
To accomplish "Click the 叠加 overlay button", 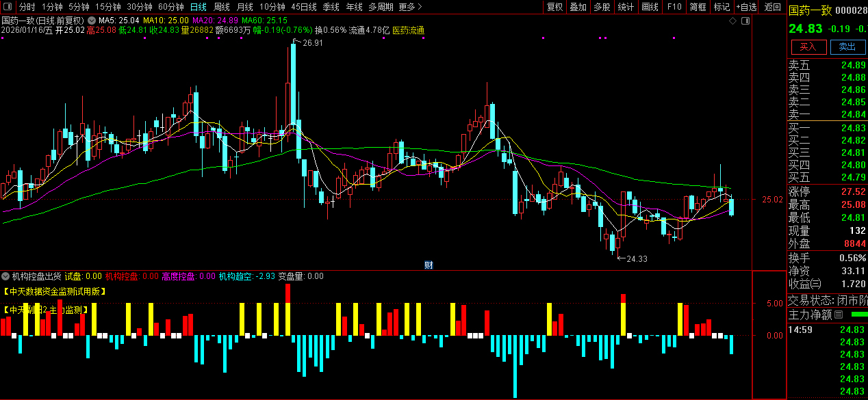I will tap(578, 7).
